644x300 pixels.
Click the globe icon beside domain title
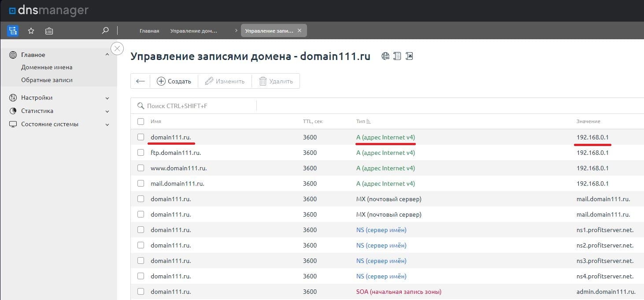click(x=385, y=56)
